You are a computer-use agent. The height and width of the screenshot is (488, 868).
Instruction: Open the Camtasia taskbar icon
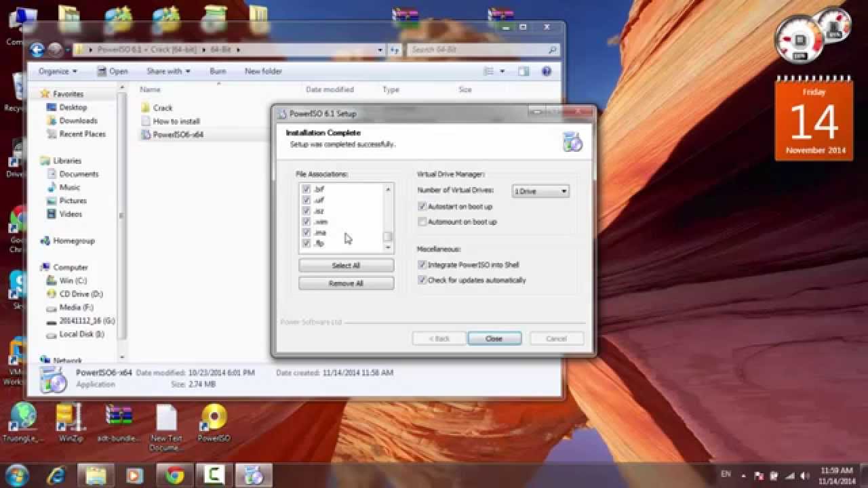(x=214, y=474)
